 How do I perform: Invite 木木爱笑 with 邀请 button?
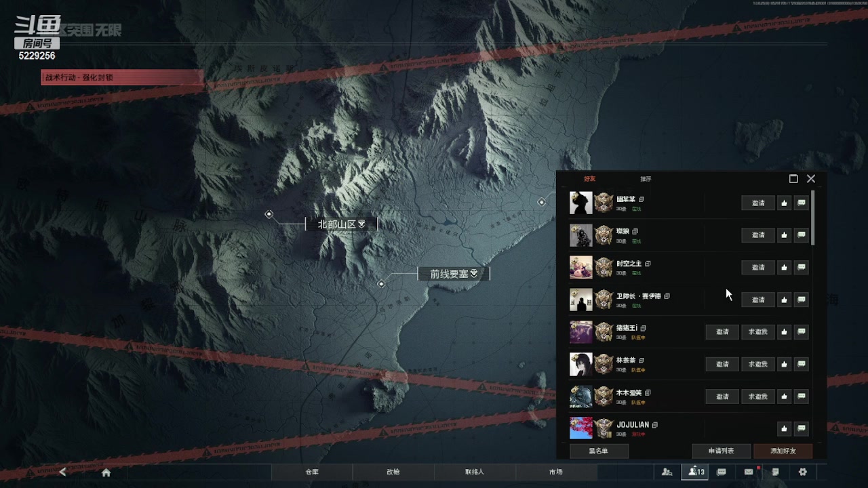(722, 396)
